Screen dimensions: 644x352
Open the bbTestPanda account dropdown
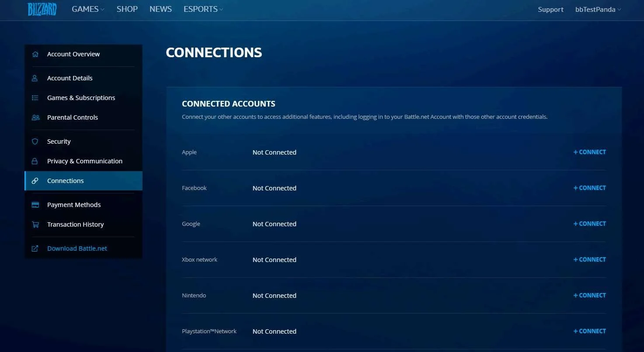pos(598,10)
